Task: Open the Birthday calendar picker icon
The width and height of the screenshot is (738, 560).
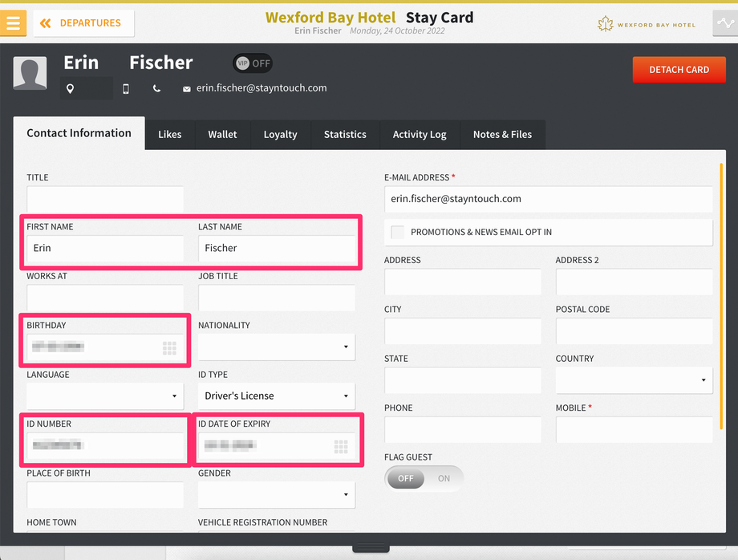Action: 169,347
